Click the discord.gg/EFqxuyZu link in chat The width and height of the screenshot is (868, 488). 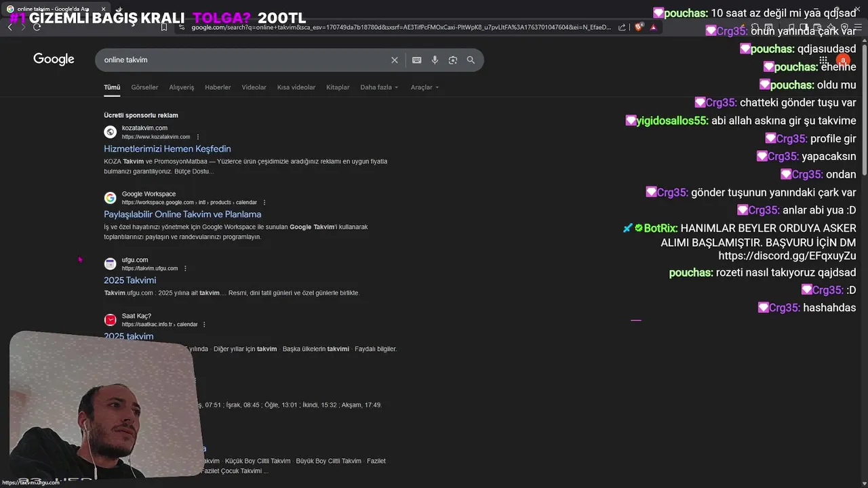[787, 256]
